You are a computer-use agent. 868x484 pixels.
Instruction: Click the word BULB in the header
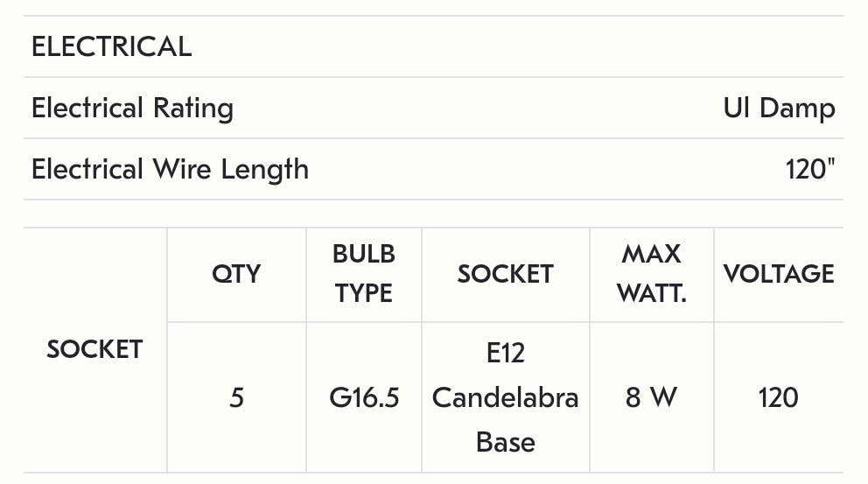(364, 255)
